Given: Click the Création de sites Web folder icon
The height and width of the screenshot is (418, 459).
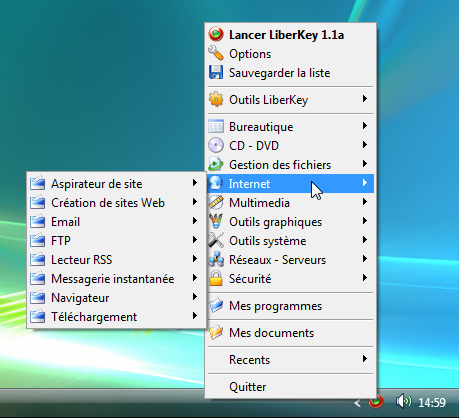Looking at the screenshot, I should pyautogui.click(x=38, y=202).
